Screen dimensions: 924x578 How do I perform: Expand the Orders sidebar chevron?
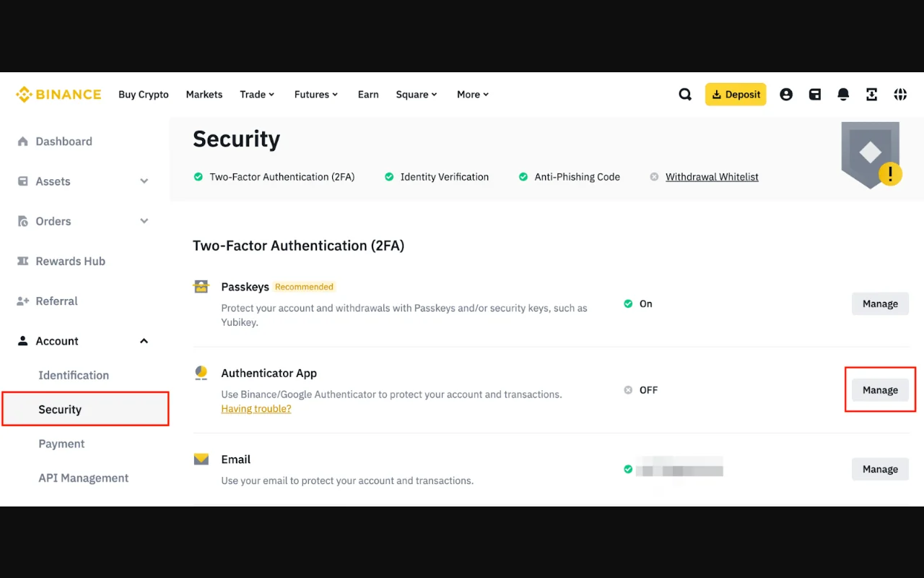tap(144, 221)
